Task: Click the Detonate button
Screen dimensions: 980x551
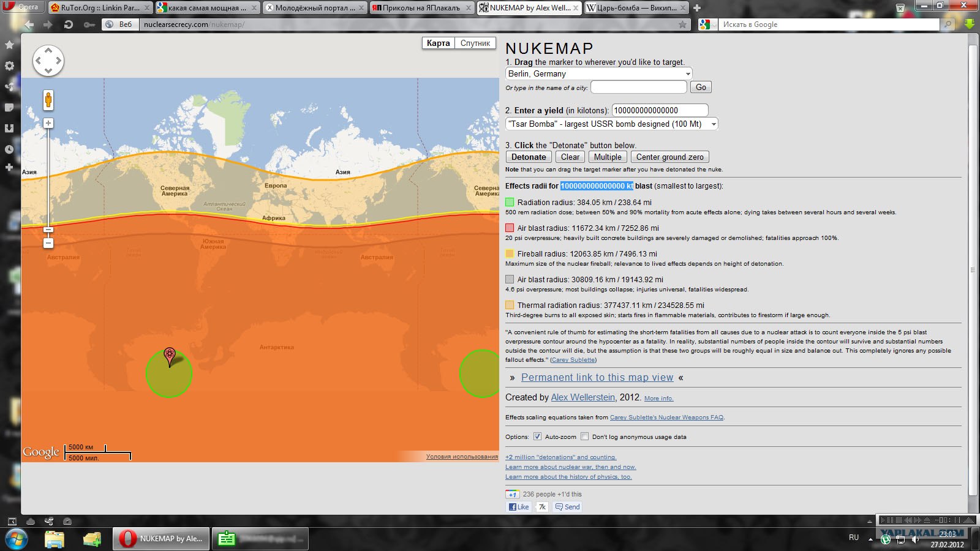Action: pos(529,157)
